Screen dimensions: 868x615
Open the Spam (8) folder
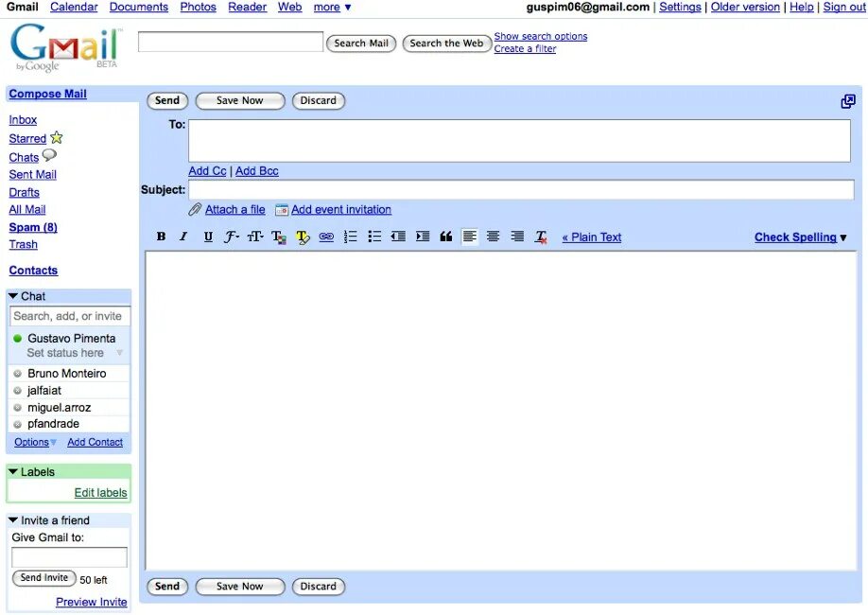tap(33, 227)
